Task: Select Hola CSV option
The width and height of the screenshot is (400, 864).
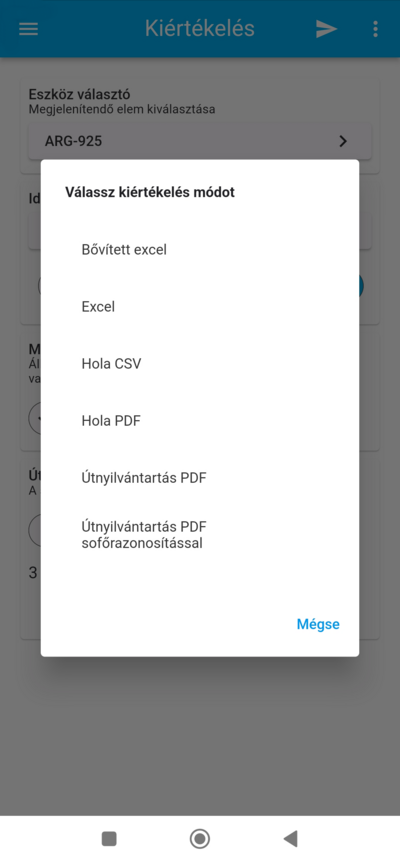Action: [199, 364]
